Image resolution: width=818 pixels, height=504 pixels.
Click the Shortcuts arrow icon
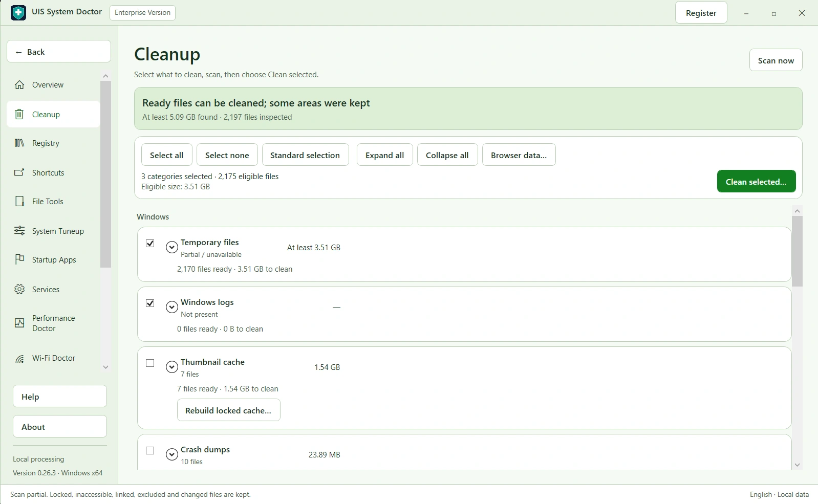[x=19, y=172]
